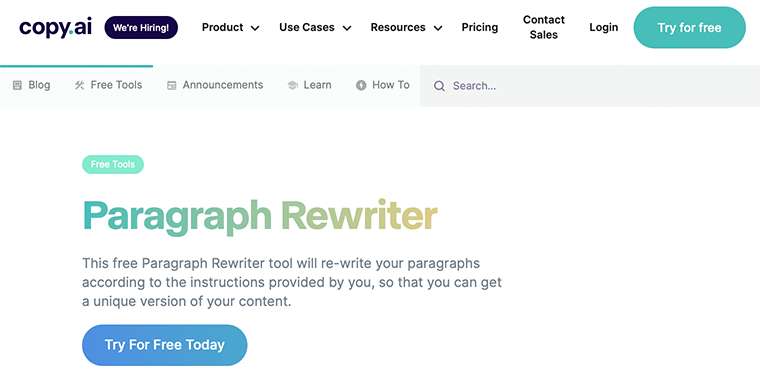
Task: Click the Free Tools category tag
Action: coord(113,164)
